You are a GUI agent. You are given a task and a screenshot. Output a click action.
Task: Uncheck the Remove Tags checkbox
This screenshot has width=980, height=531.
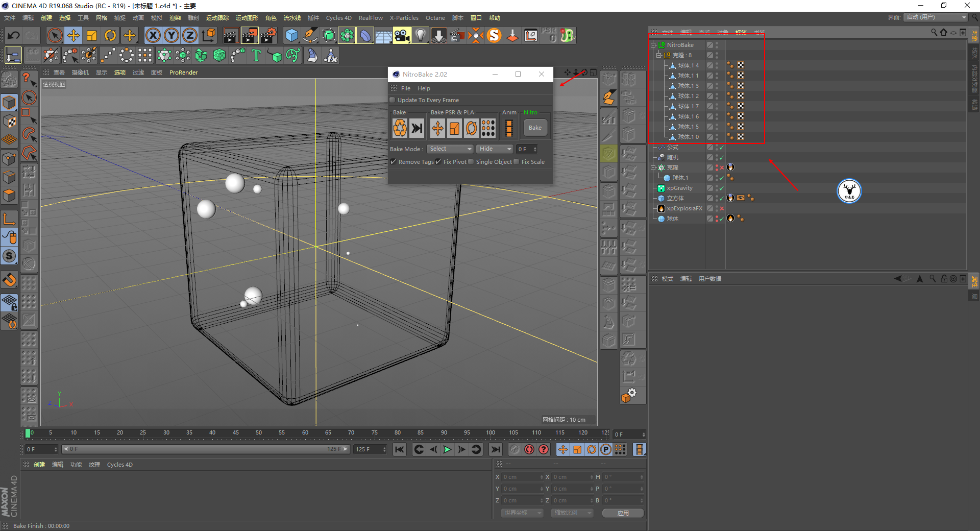point(394,162)
